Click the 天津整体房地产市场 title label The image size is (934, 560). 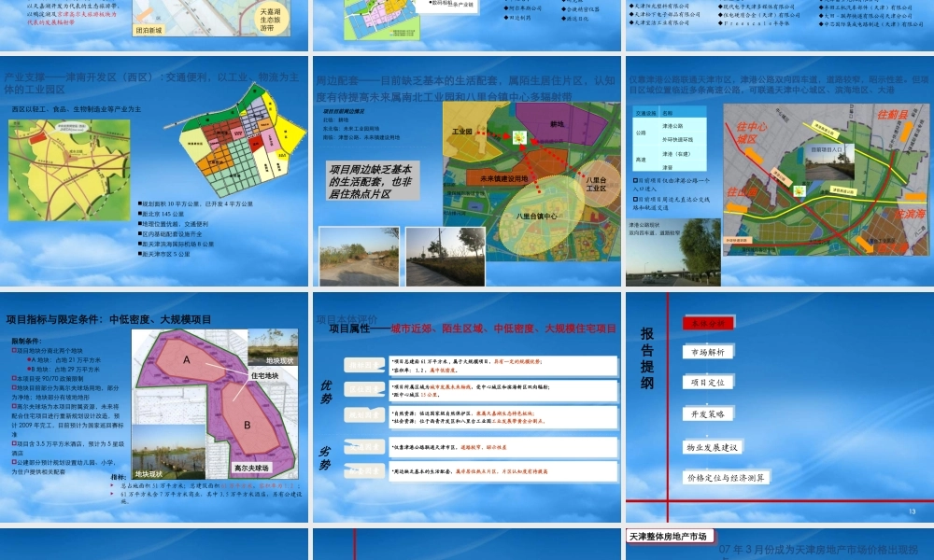pos(669,536)
